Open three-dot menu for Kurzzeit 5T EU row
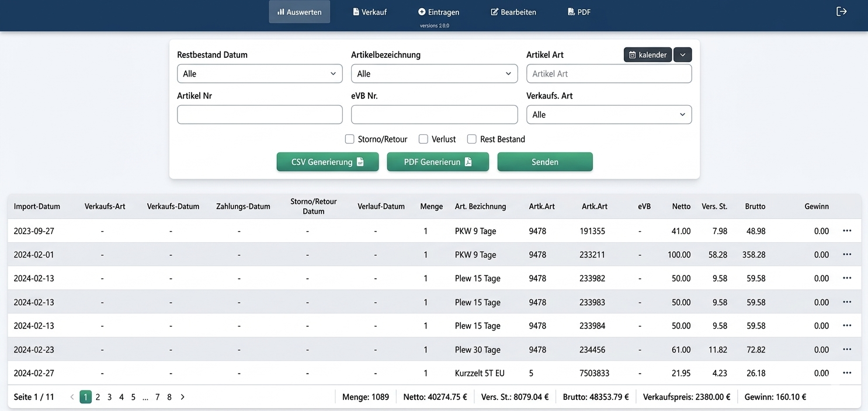 pos(847,373)
